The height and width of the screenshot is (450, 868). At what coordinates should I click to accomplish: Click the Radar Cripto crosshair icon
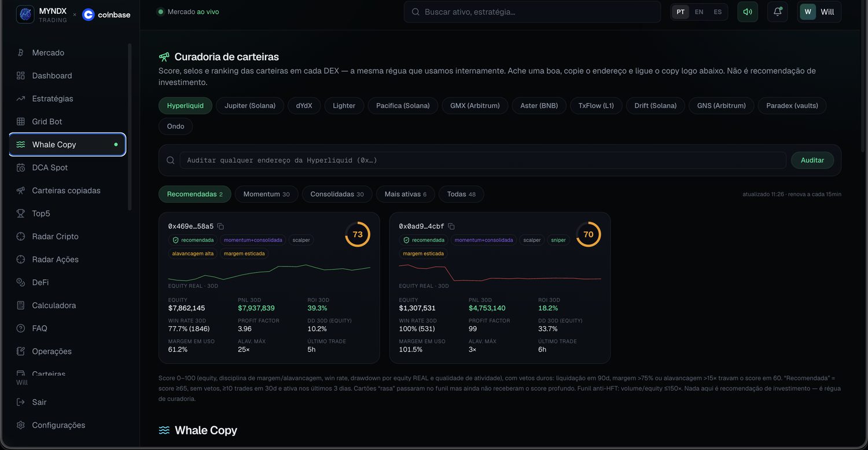coord(21,236)
